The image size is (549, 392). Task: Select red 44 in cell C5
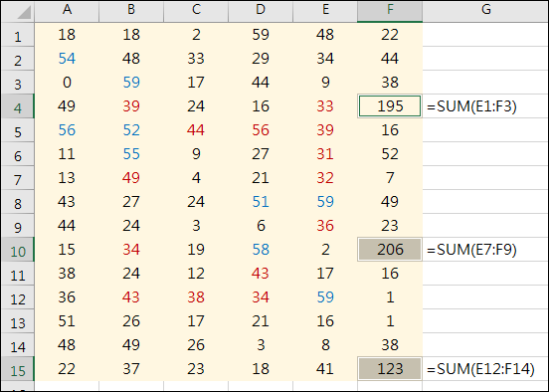click(196, 130)
